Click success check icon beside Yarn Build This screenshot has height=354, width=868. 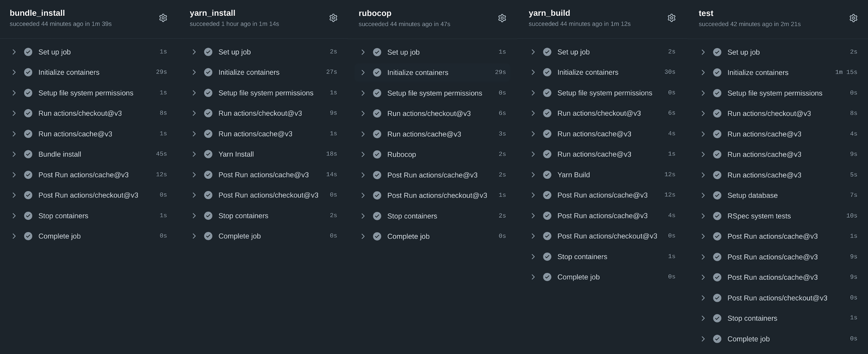click(547, 175)
